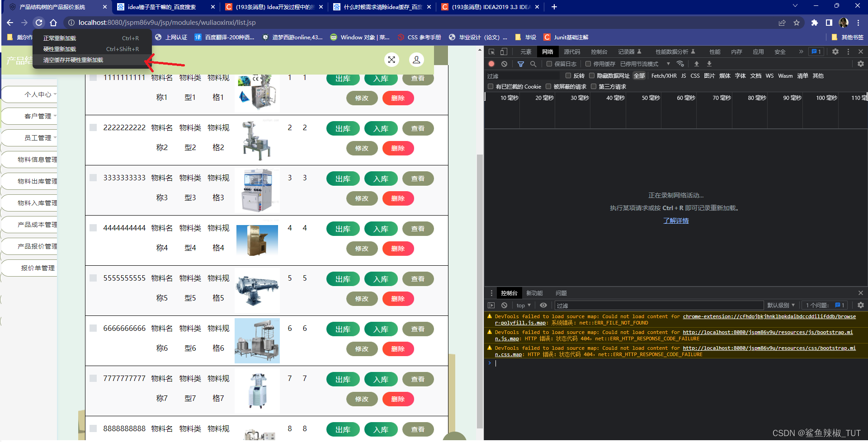
Task: Filter network requests by Fetch/XHR
Action: point(664,76)
